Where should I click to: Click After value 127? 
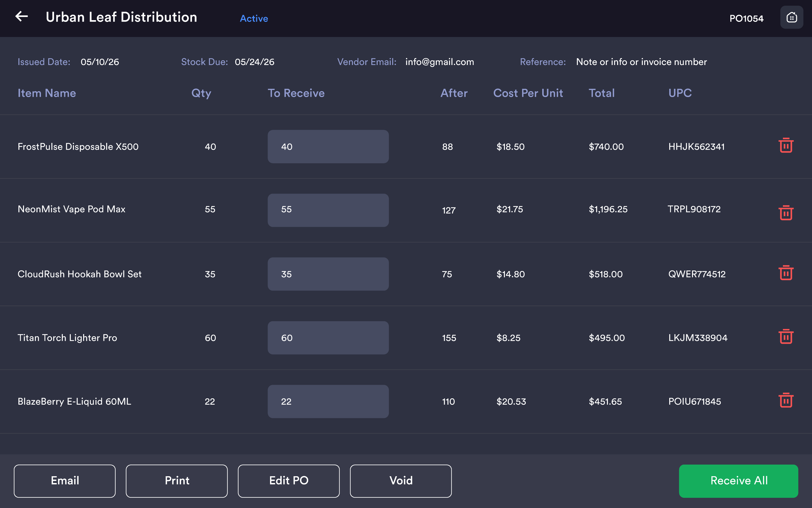click(x=449, y=211)
